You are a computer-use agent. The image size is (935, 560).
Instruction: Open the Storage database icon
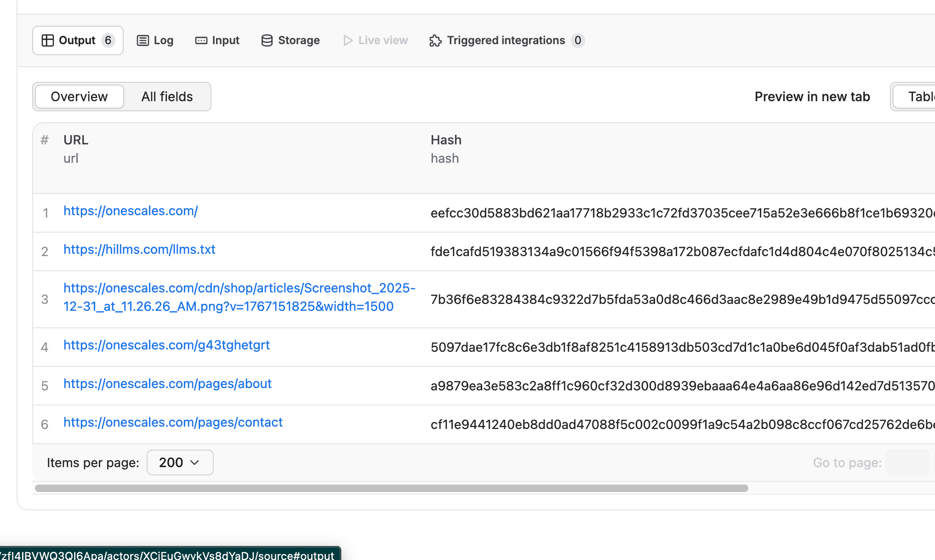click(266, 40)
